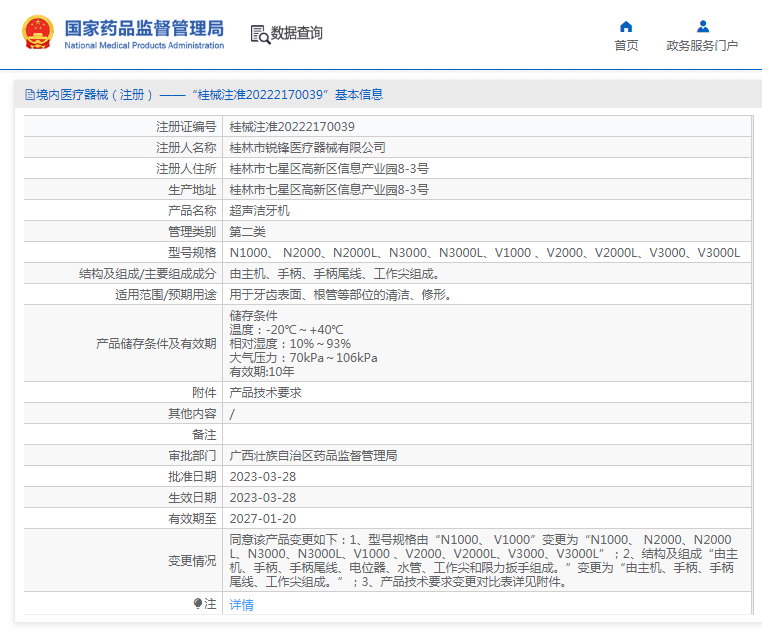Click the 其他内容 row label

click(x=192, y=414)
